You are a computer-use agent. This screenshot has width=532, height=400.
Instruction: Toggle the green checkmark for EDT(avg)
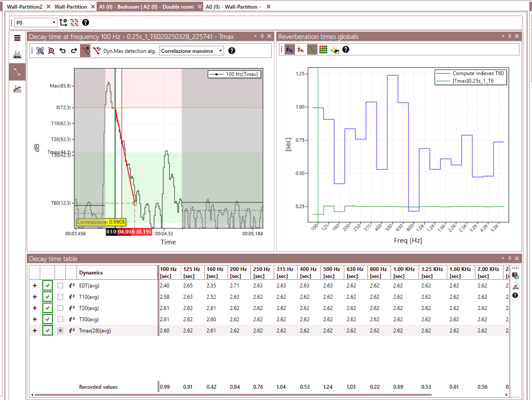point(48,285)
